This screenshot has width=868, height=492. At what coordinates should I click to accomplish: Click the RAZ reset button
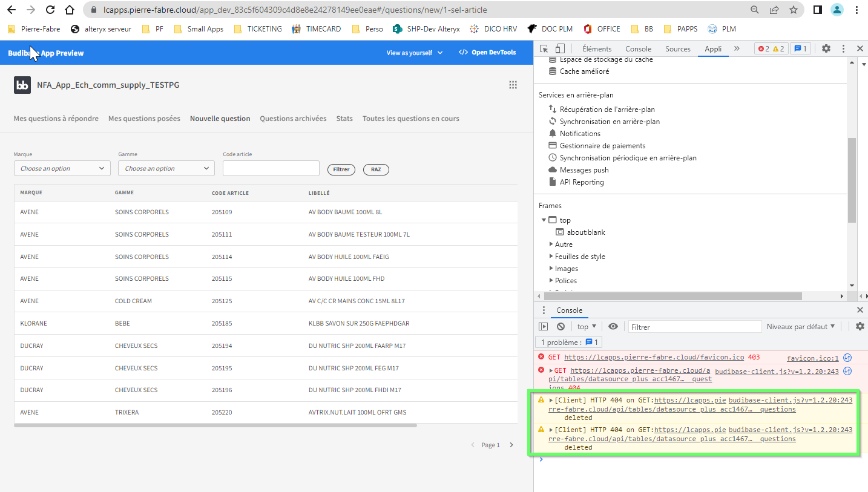(376, 169)
